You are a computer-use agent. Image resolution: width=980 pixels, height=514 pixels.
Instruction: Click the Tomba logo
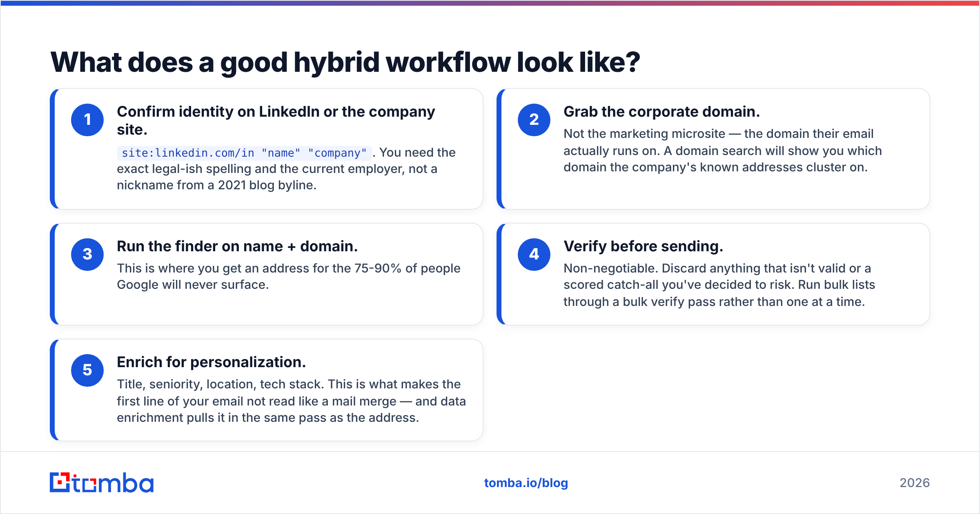[102, 483]
